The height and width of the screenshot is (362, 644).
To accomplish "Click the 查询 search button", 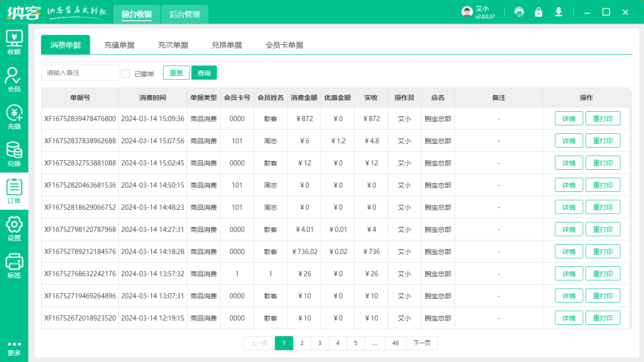I will click(x=204, y=73).
